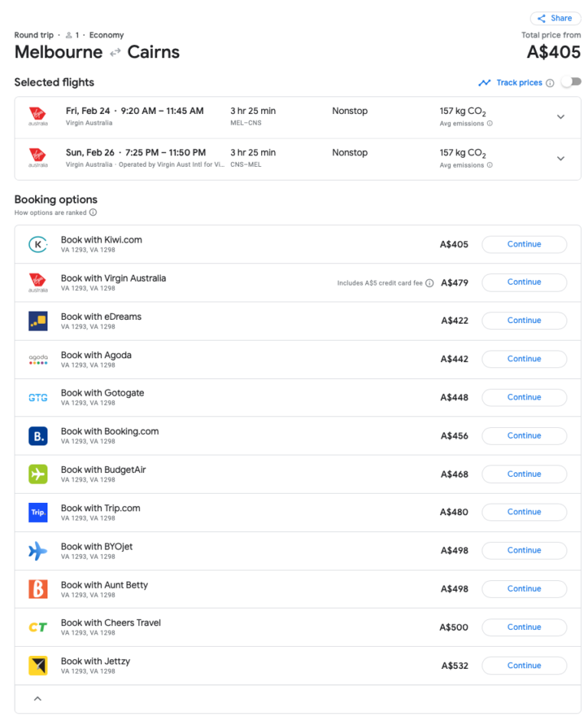Click the Avg emissions info icon
Viewport: 588px width, 721px height.
(x=489, y=123)
